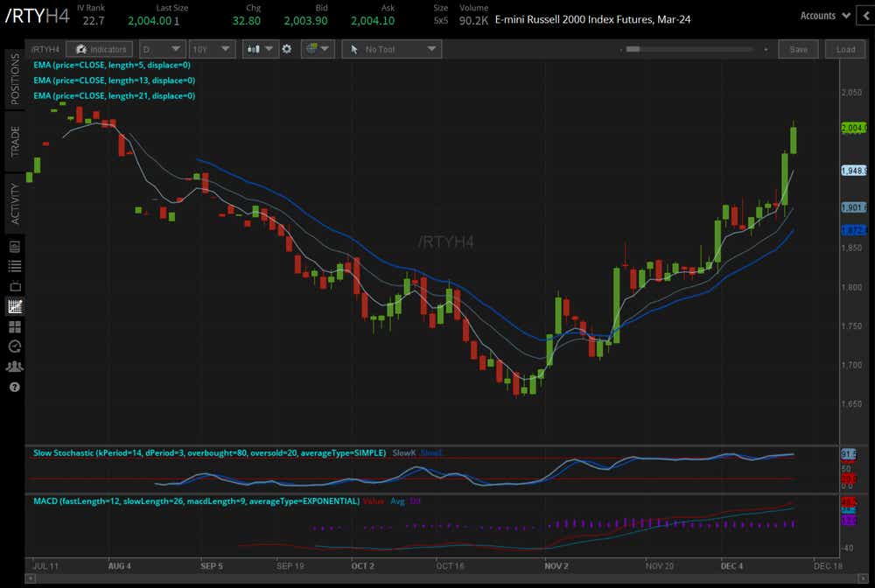Open the watchlist icon in left sidebar
The image size is (875, 588).
pyautogui.click(x=15, y=265)
